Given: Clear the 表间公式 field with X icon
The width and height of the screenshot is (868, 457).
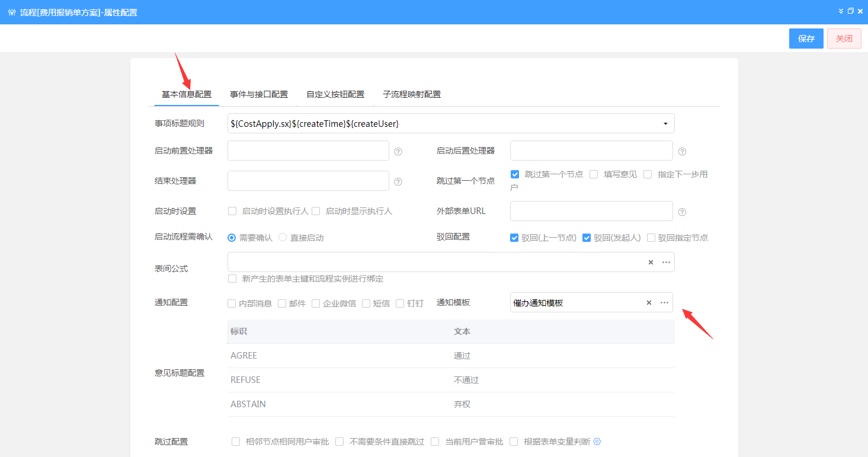Looking at the screenshot, I should tap(651, 262).
